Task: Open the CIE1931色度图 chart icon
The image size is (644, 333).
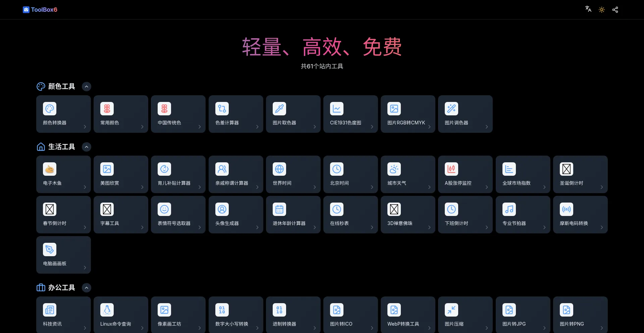Action: click(337, 109)
